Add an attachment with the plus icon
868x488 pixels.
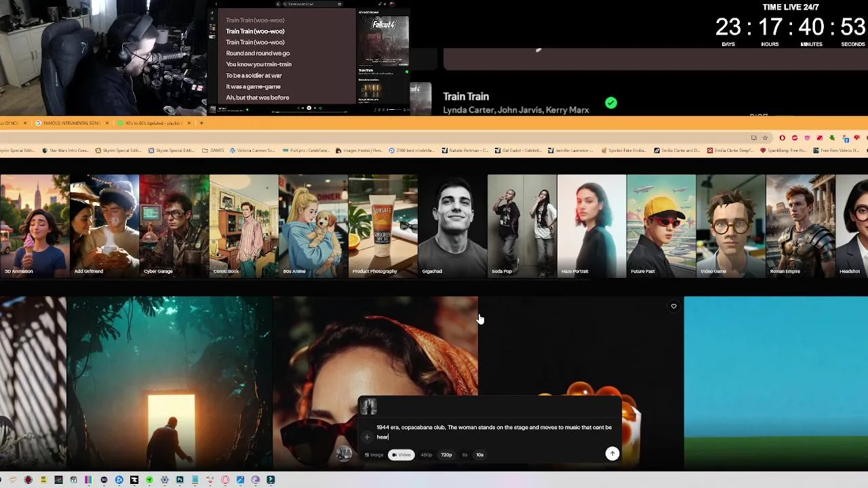click(367, 437)
